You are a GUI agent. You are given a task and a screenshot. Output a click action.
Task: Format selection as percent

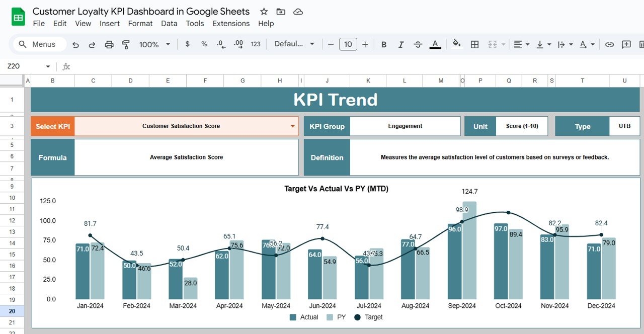[204, 44]
